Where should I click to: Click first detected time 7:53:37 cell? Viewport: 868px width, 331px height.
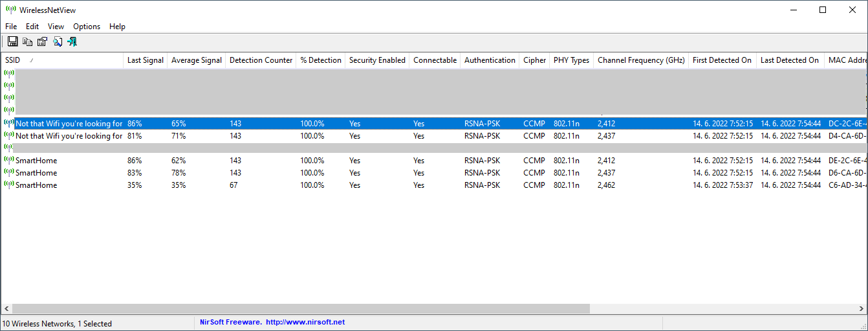tap(722, 185)
